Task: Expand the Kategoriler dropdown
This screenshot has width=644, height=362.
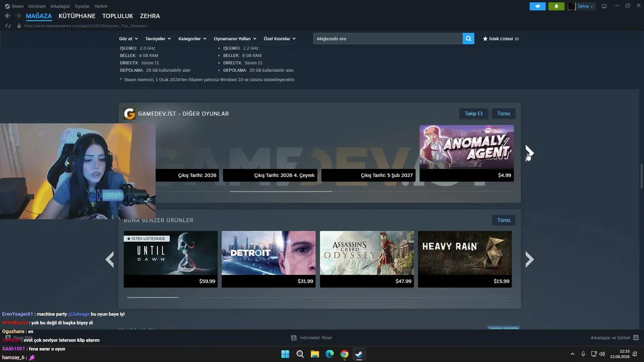Action: point(192,39)
